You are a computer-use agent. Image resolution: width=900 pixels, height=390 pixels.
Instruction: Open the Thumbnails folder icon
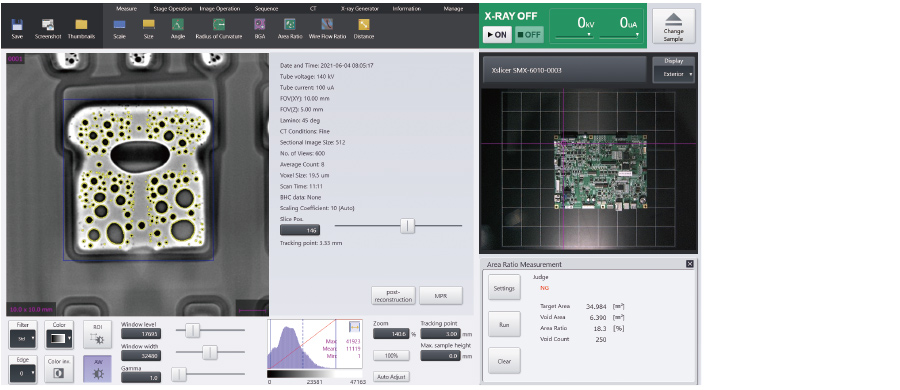click(x=81, y=25)
